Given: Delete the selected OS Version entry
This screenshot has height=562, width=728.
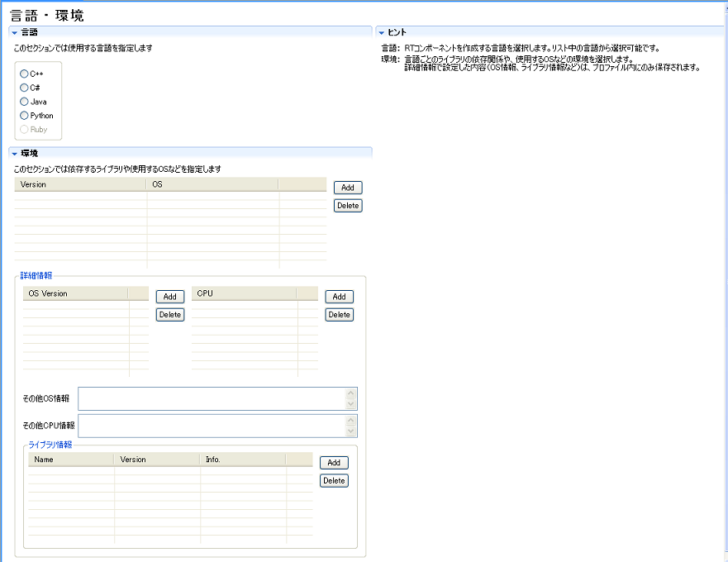Looking at the screenshot, I should (x=170, y=315).
